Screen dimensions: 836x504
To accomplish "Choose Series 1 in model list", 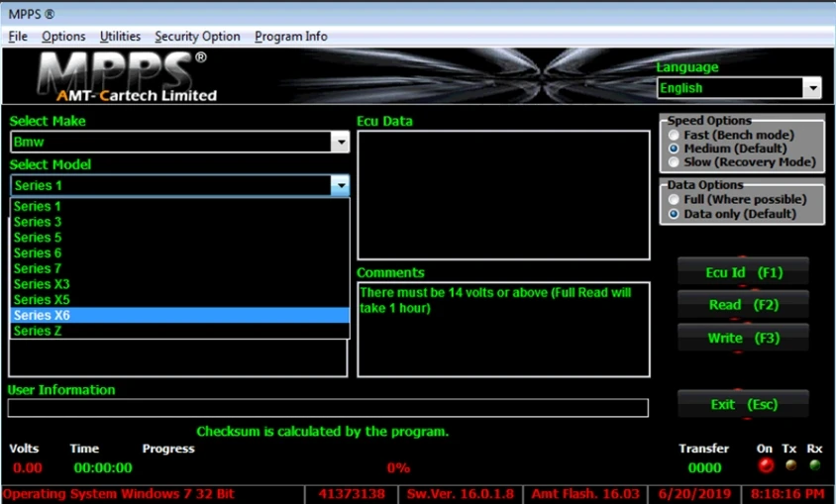I will point(179,206).
